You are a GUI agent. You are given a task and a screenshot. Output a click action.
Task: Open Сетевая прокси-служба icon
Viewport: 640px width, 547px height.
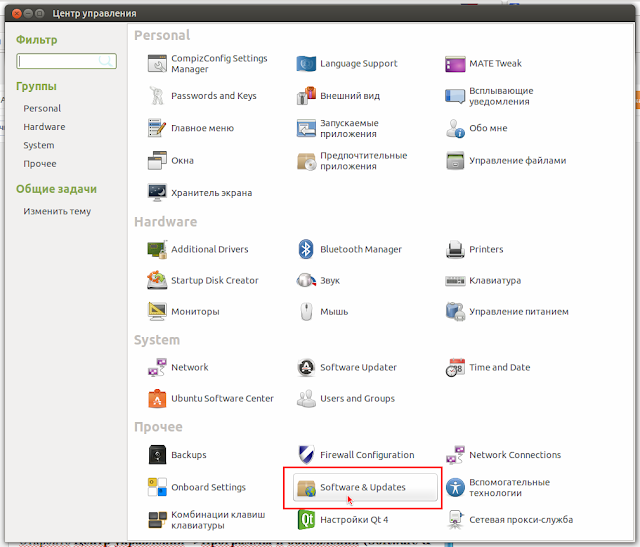coord(455,520)
